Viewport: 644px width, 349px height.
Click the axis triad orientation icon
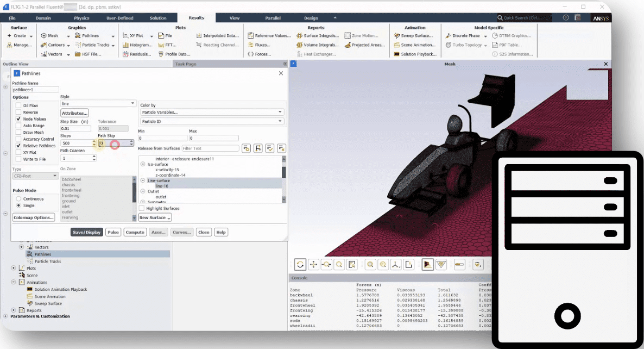397,265
